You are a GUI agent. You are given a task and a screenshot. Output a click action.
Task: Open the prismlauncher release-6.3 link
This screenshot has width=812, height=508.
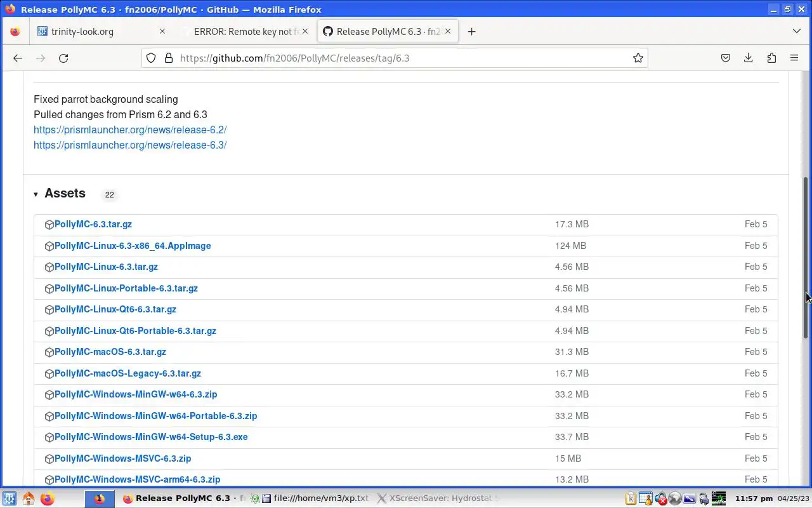pos(130,145)
